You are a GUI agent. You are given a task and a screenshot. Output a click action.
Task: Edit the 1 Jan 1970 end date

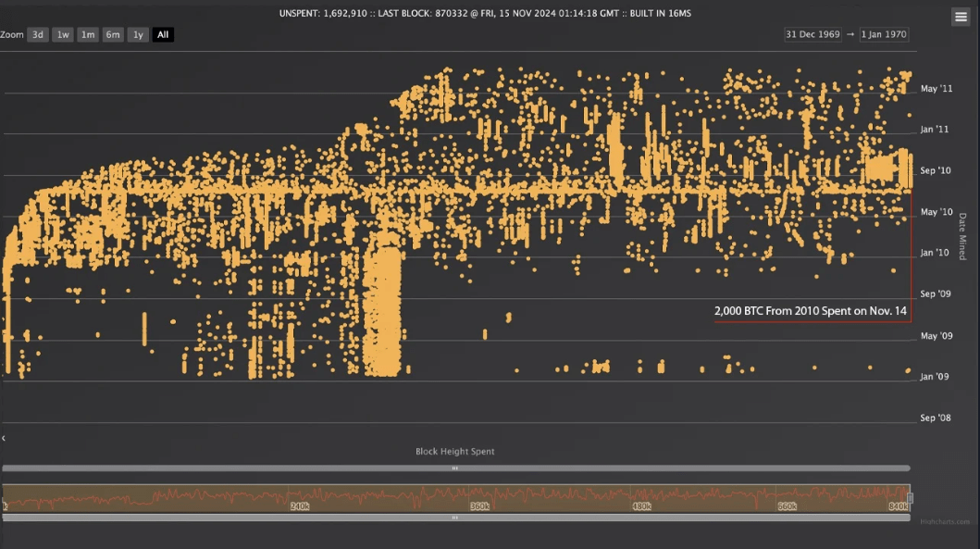coord(884,34)
